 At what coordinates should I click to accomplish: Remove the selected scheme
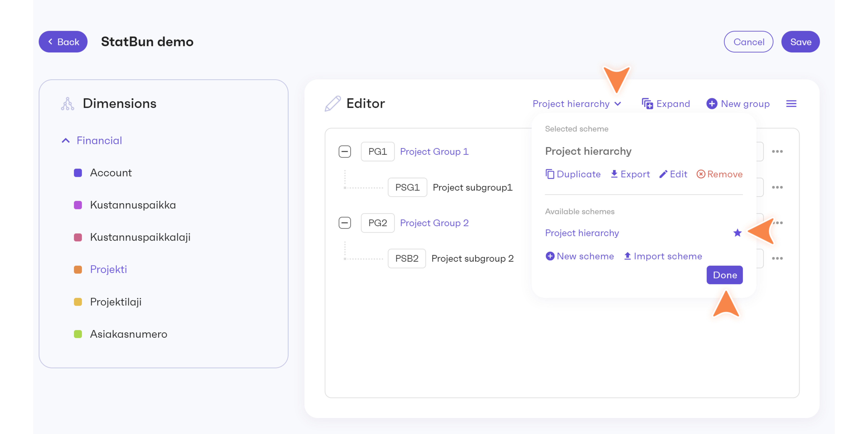tap(719, 174)
